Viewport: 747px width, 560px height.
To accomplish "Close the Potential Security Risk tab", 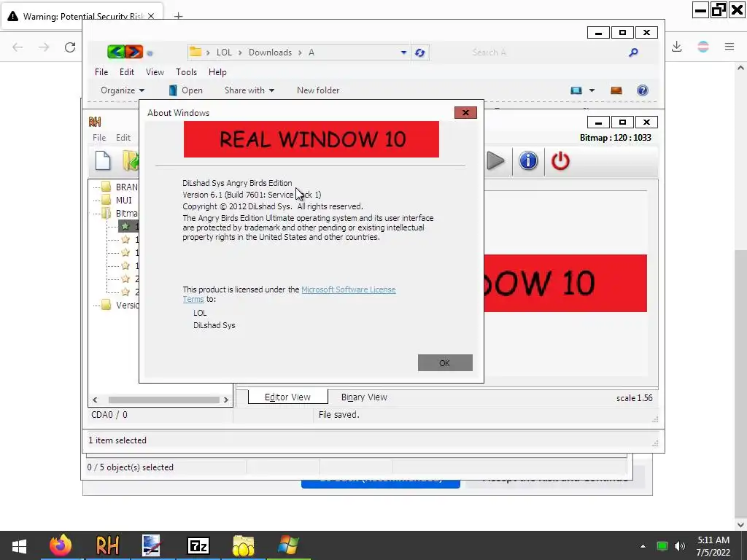I will (151, 16).
